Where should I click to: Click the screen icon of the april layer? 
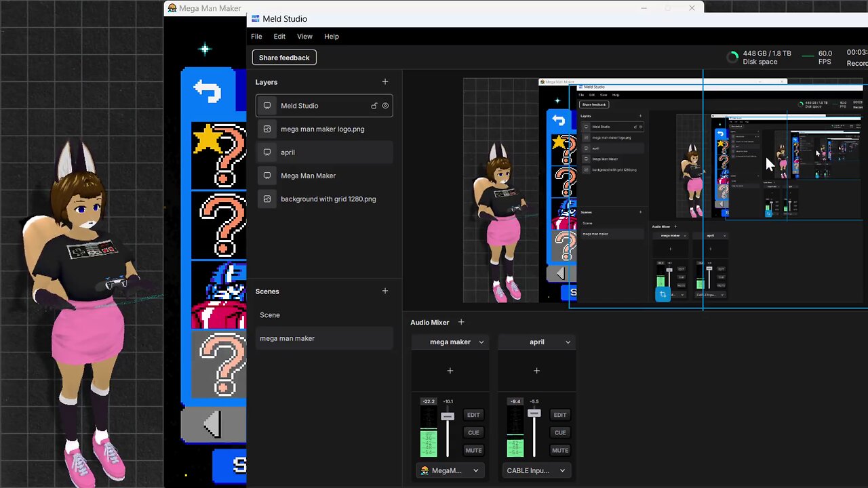pos(267,152)
